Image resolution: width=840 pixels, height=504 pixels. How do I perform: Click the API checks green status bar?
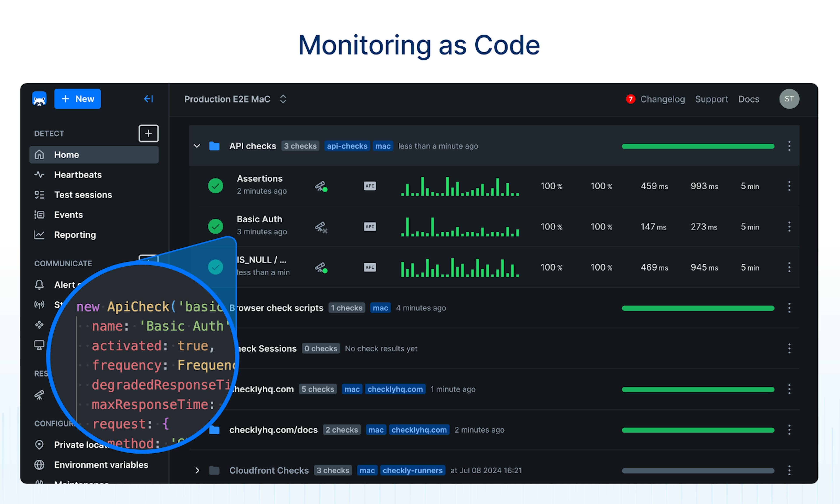(x=698, y=146)
